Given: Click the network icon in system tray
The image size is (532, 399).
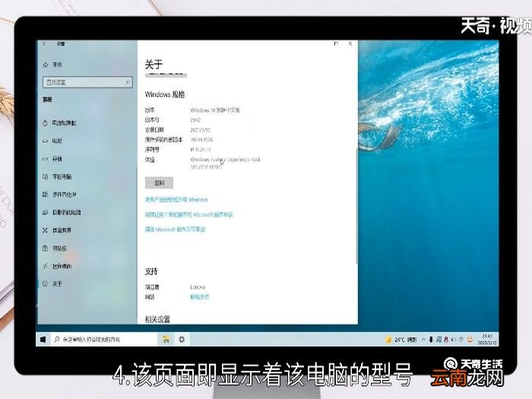Looking at the screenshot, I should click(439, 340).
